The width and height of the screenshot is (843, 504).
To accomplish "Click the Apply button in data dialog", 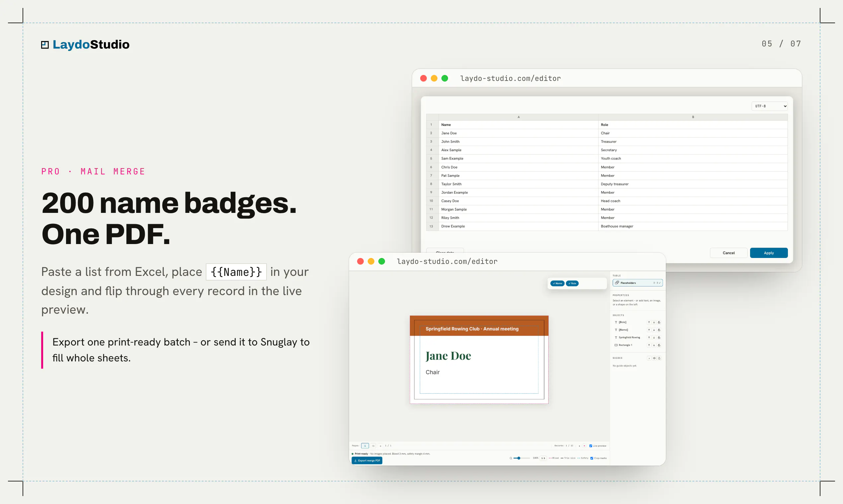I will [x=769, y=253].
